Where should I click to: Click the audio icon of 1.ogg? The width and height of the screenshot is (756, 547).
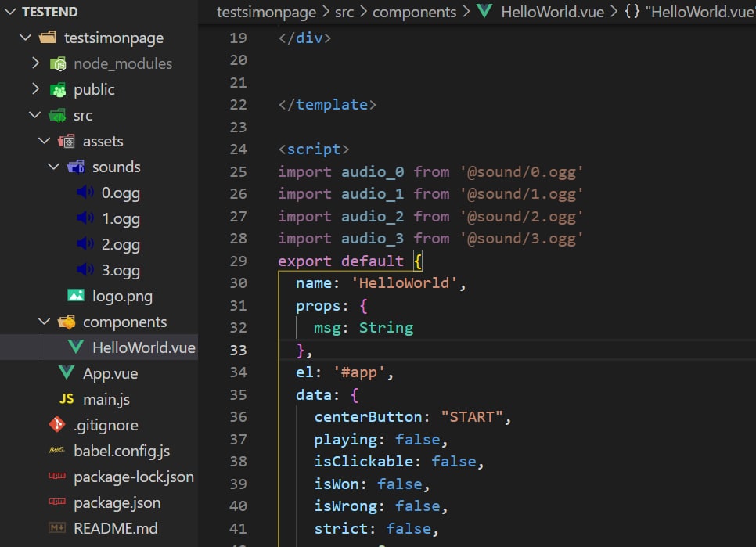pyautogui.click(x=85, y=218)
